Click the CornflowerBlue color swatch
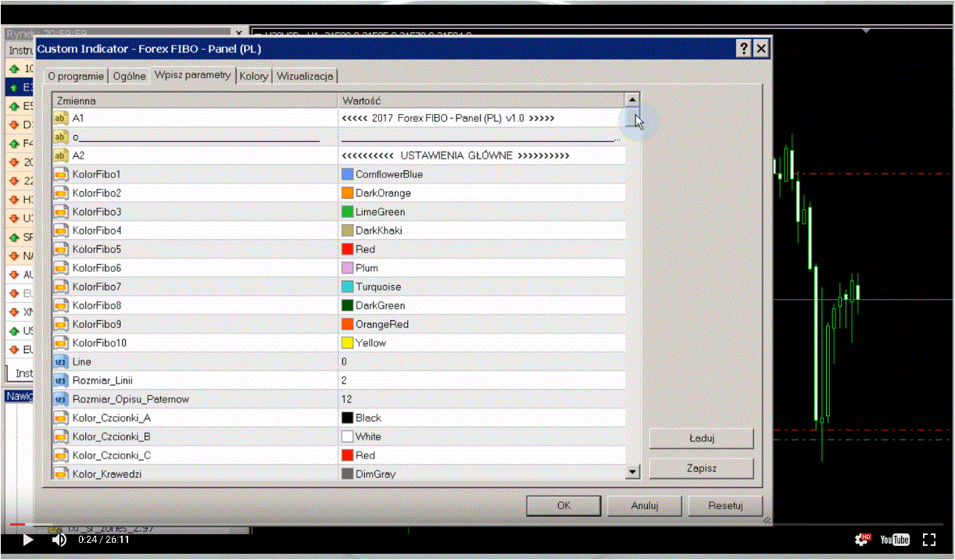The height and width of the screenshot is (560, 955). 348,174
